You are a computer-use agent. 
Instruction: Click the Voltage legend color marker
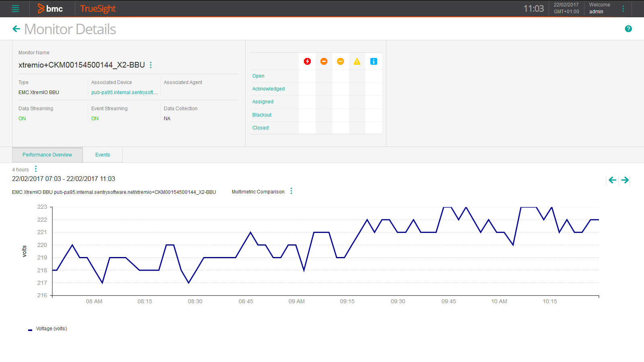(x=30, y=330)
